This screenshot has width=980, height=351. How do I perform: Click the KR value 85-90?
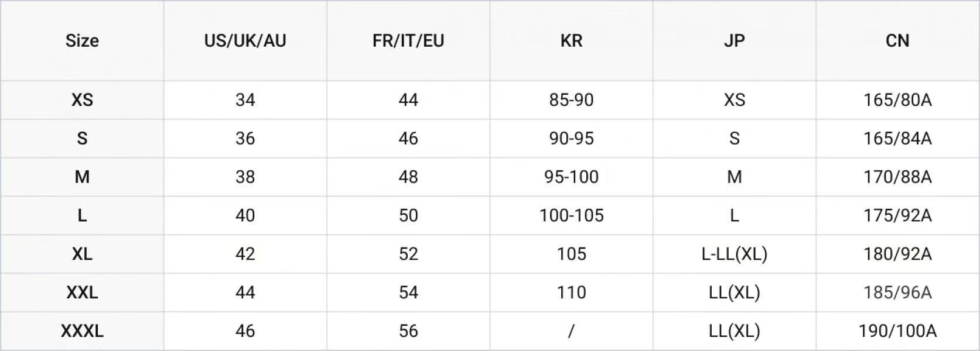point(571,100)
